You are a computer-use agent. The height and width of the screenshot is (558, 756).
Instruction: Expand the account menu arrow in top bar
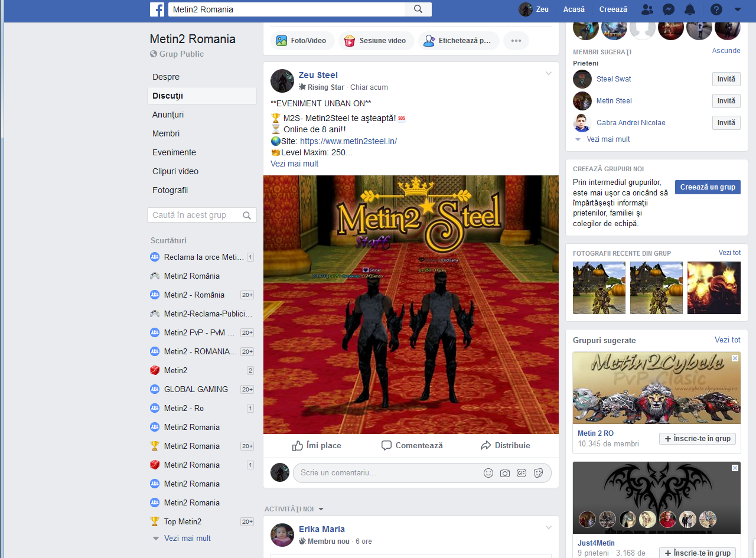[738, 9]
